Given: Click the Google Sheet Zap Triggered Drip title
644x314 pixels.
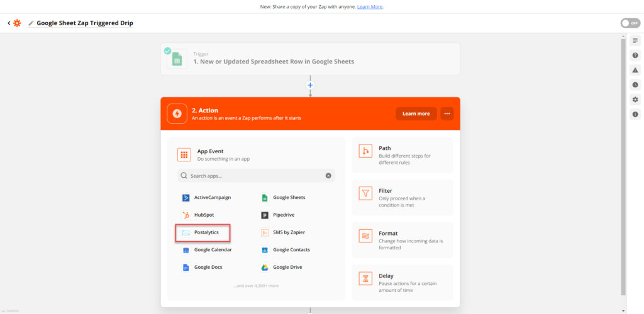Looking at the screenshot, I should pos(85,23).
